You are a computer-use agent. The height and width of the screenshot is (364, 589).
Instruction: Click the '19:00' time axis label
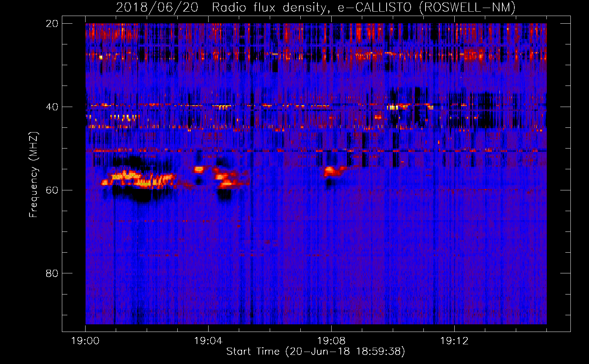pyautogui.click(x=85, y=341)
